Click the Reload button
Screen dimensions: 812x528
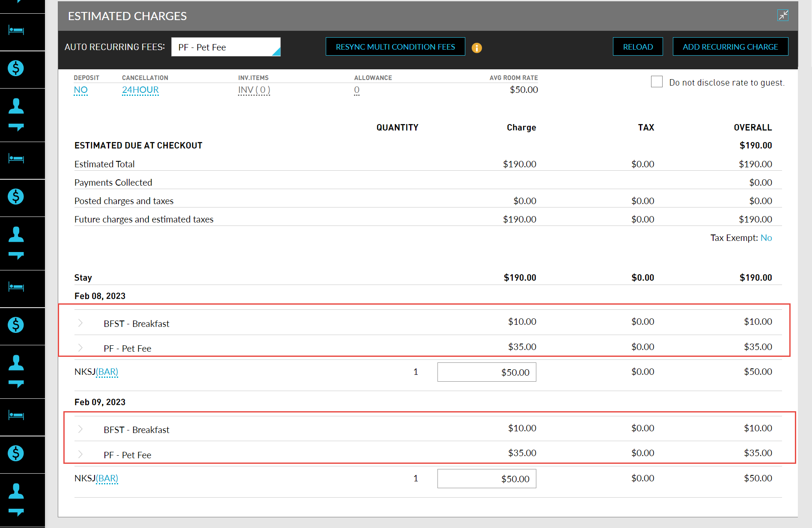637,47
